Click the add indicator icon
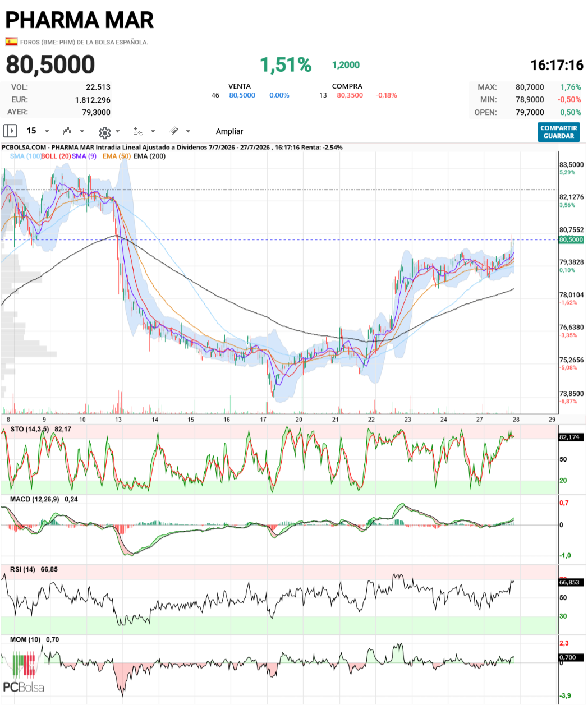This screenshot has width=588, height=705. pos(139,131)
